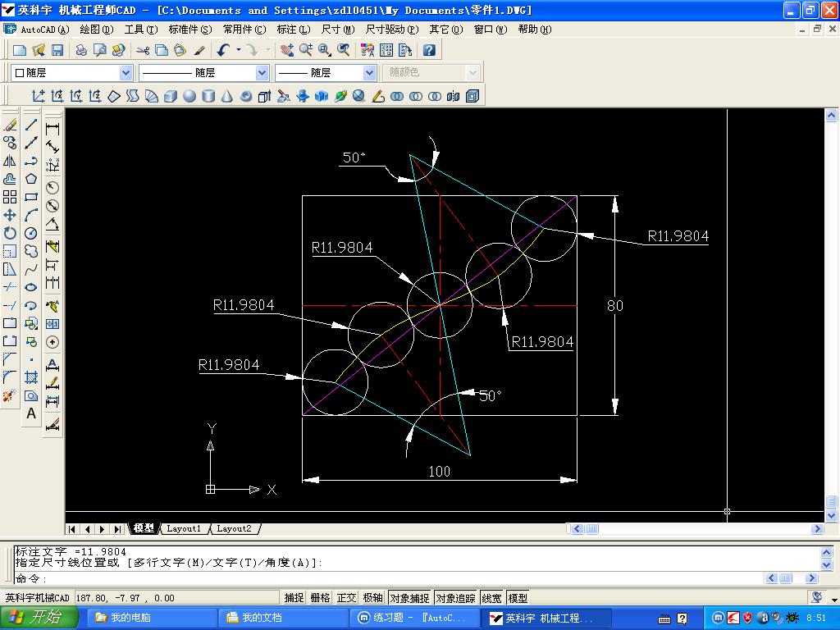Click the New drawing icon
The height and width of the screenshot is (630, 840).
coord(20,50)
